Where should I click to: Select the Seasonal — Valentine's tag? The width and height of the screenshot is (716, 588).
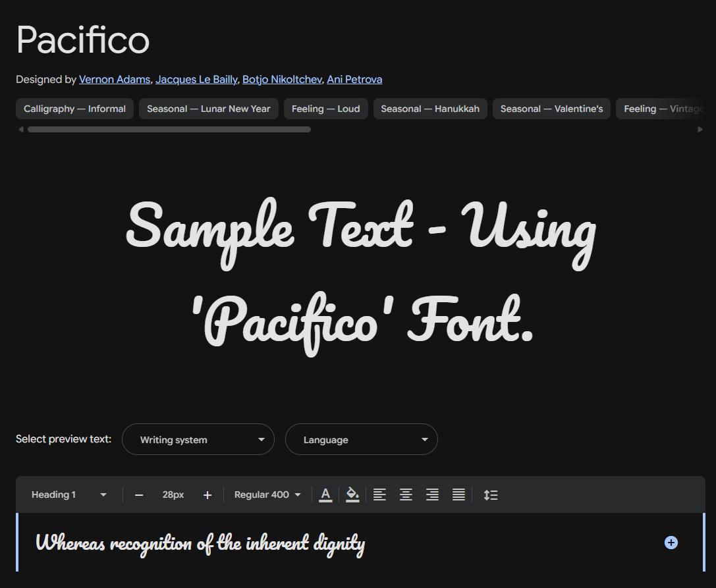[551, 109]
